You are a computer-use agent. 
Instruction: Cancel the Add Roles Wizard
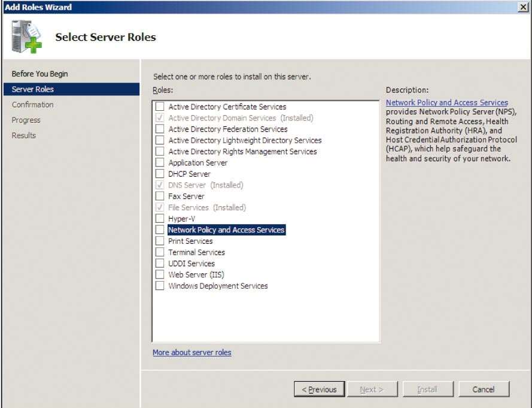coord(484,389)
